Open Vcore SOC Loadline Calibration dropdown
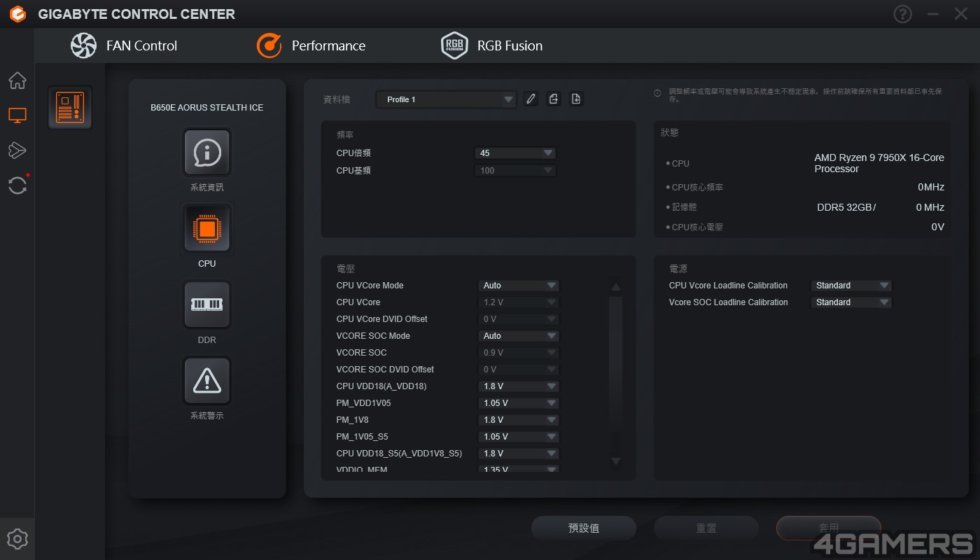Viewport: 980px width, 560px height. pyautogui.click(x=851, y=302)
